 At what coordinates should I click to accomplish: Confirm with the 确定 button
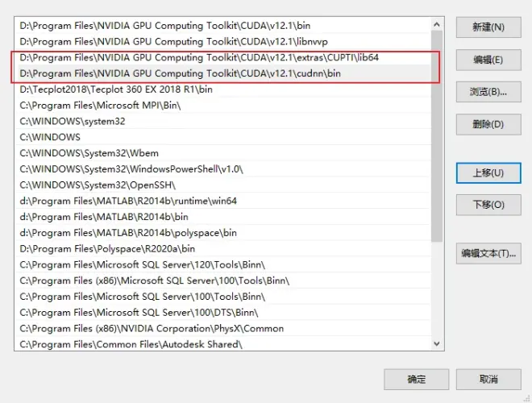pyautogui.click(x=416, y=380)
